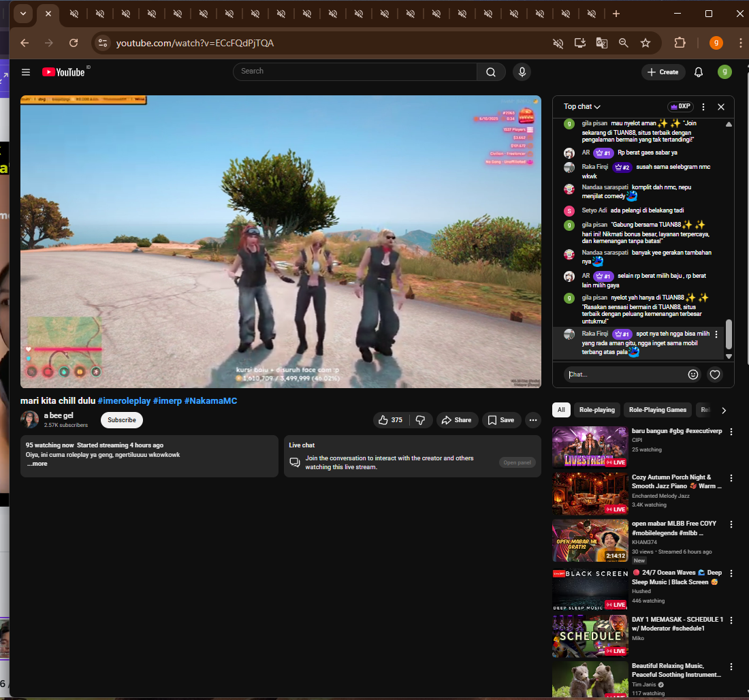This screenshot has width=749, height=700.
Task: Click the translate page icon
Action: pos(601,43)
